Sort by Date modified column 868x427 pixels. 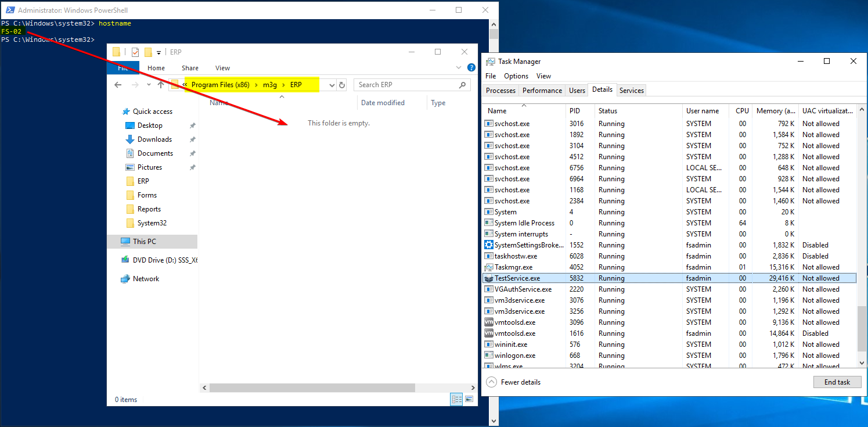point(383,103)
